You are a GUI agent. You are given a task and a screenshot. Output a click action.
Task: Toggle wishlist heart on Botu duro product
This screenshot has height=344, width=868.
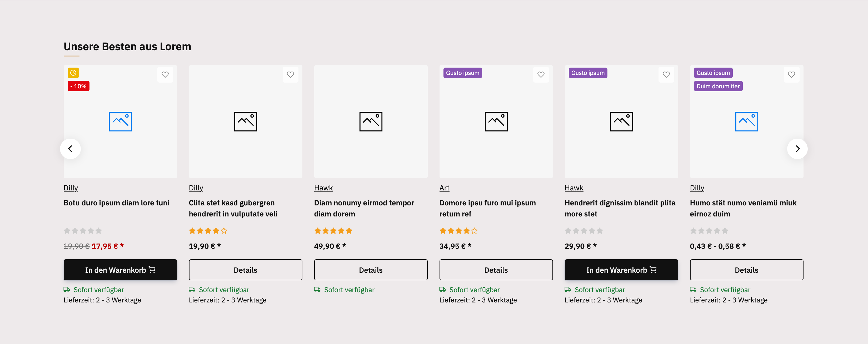[165, 74]
